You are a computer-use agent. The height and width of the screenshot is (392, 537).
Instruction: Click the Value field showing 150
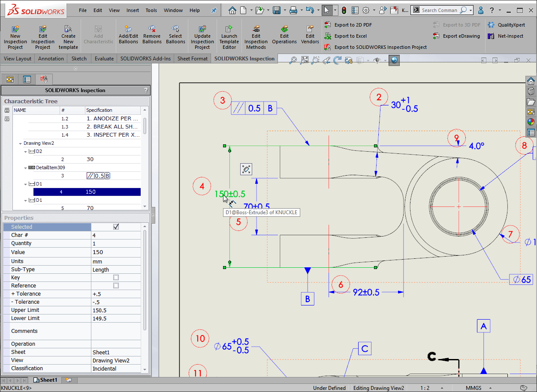click(x=116, y=252)
